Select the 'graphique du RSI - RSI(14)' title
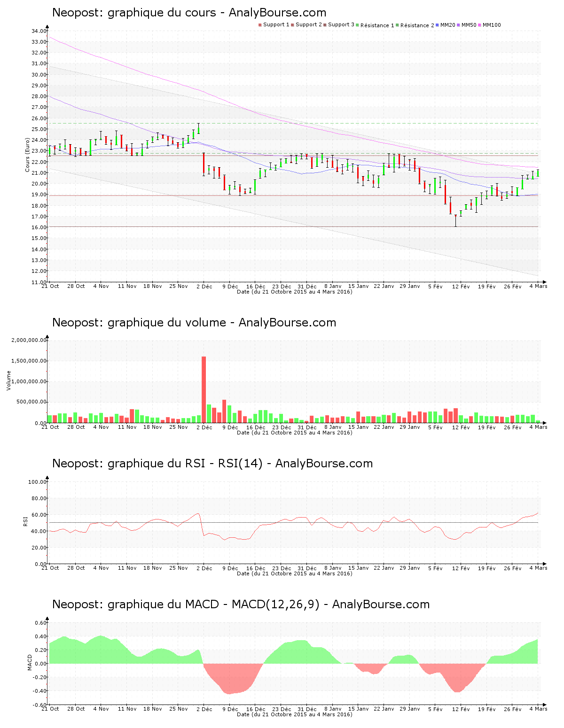The width and height of the screenshot is (564, 728). tap(212, 464)
